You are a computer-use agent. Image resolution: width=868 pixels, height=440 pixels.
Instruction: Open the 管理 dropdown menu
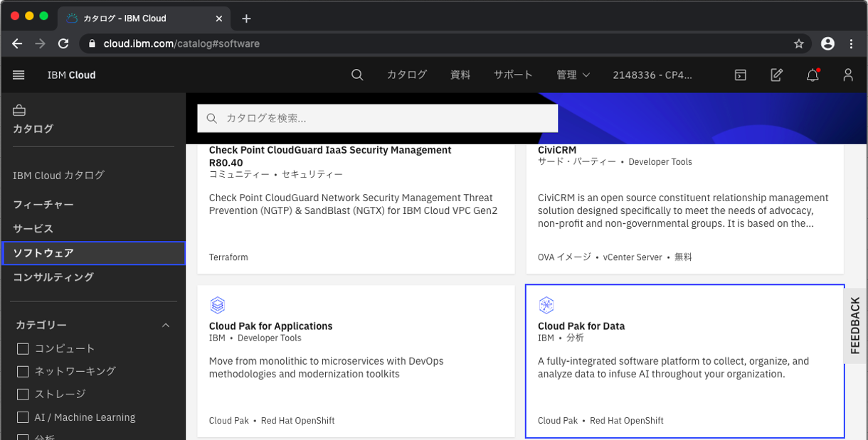573,75
